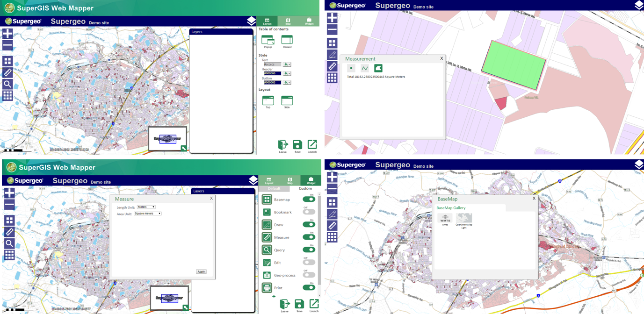Click the Geo-process widget icon

267,275
